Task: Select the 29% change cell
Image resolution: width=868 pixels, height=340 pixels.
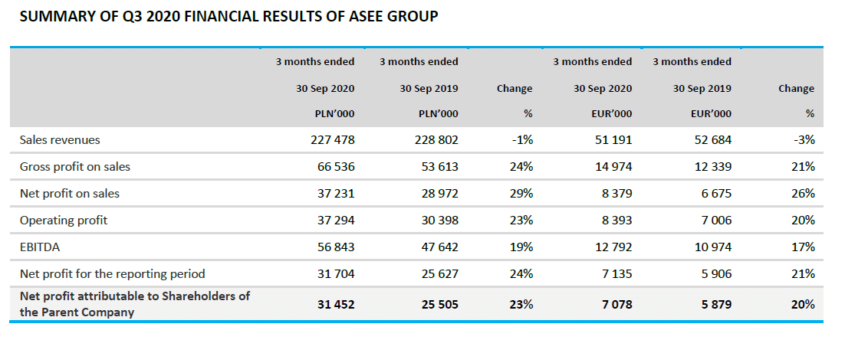Action: 521,194
